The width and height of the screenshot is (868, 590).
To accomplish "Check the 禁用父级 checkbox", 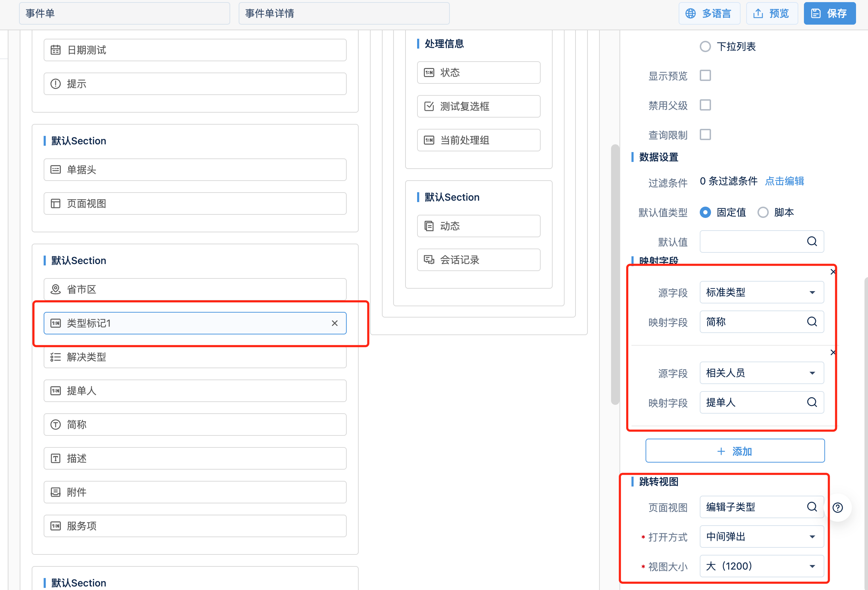I will point(705,105).
